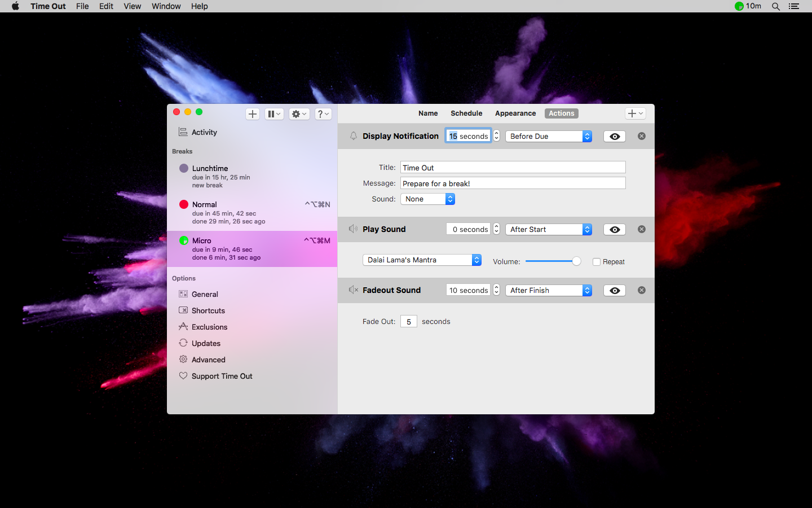The image size is (812, 508).
Task: Open the pause breaks toolbar menu
Action: click(x=274, y=114)
